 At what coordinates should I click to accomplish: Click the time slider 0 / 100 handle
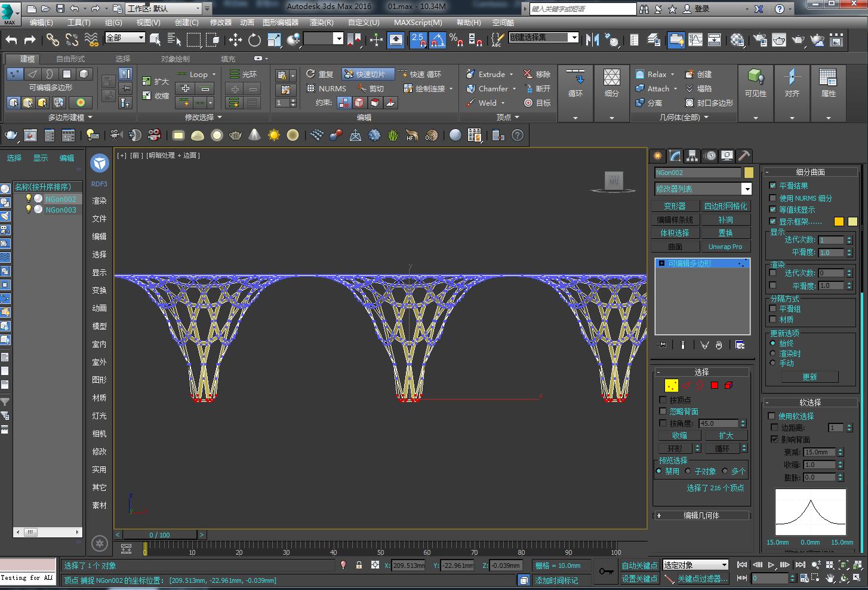click(159, 534)
